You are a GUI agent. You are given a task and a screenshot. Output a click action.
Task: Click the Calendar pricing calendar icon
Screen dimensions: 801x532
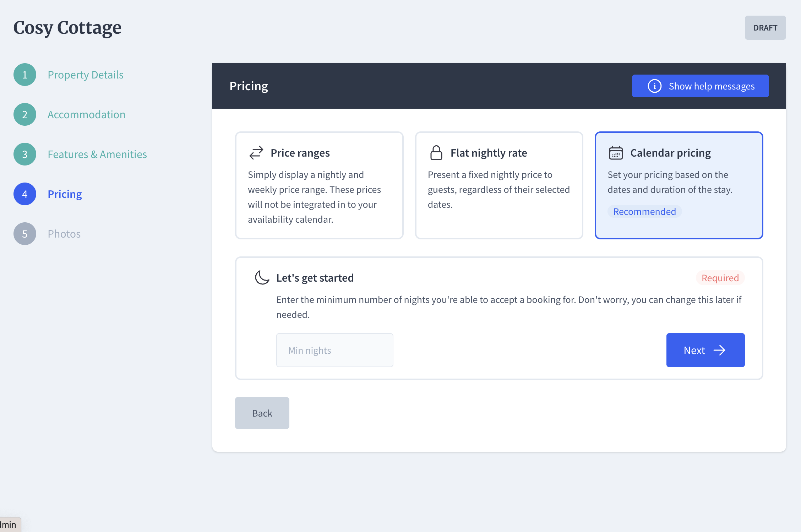(616, 153)
